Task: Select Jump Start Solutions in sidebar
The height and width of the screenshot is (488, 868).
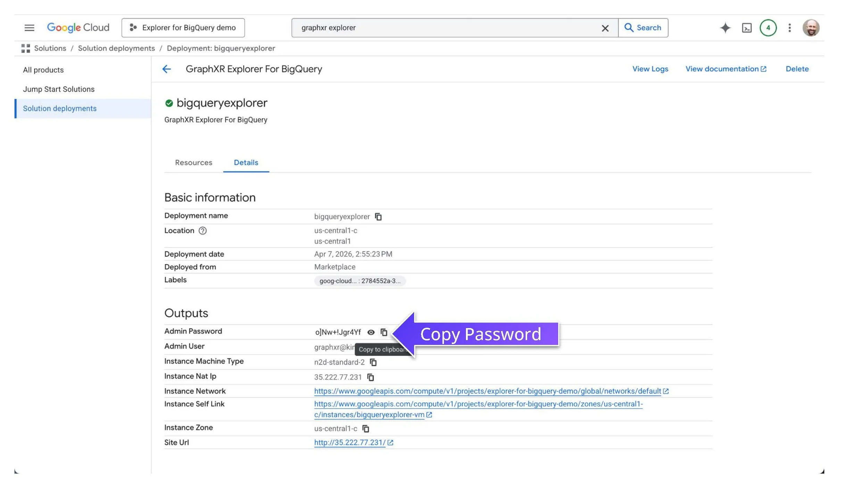Action: pyautogui.click(x=59, y=89)
